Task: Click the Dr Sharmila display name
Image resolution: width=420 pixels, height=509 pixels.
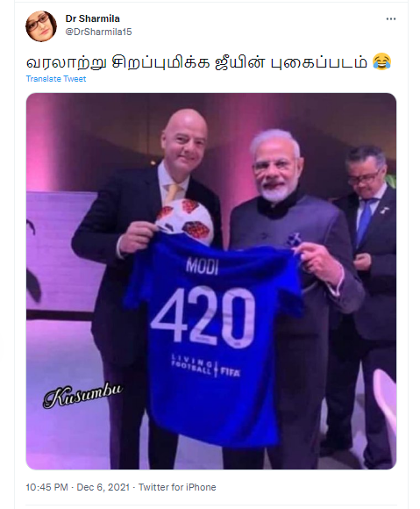Action: pyautogui.click(x=92, y=18)
